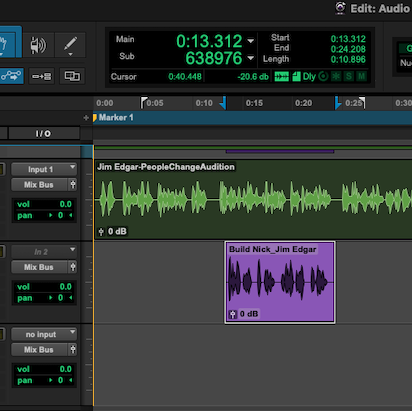Image resolution: width=412 pixels, height=411 pixels.
Task: Click the Edit: Audio window title
Action: 380,8
